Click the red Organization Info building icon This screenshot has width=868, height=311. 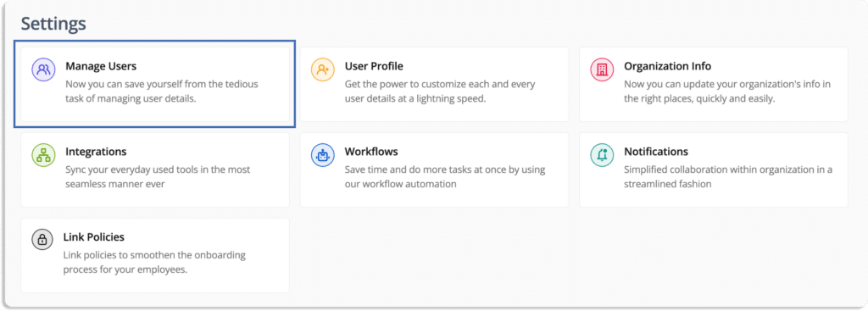[x=602, y=69]
